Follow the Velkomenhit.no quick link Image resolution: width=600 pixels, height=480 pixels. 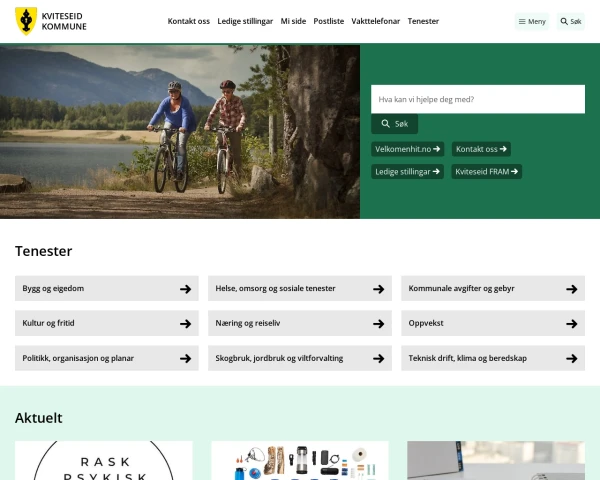406,149
